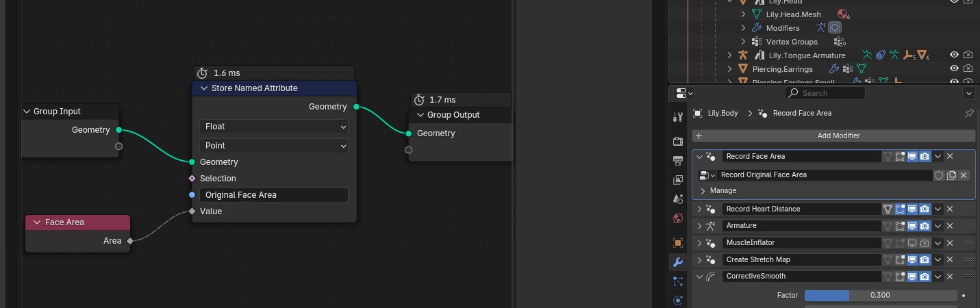Open the Float data type dropdown
Viewport: 980px width, 308px height.
pos(274,127)
